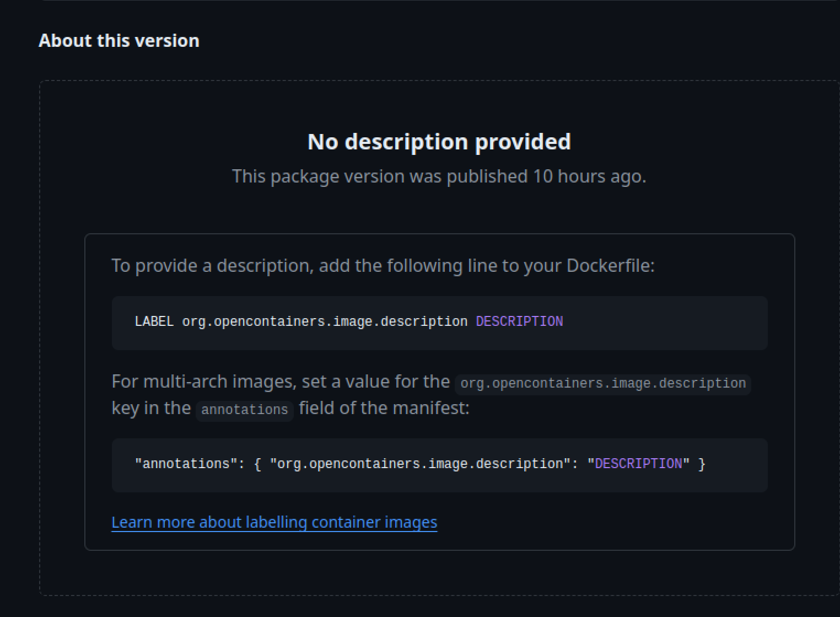Click the "key in the" text
This screenshot has width=840, height=617.
[151, 408]
